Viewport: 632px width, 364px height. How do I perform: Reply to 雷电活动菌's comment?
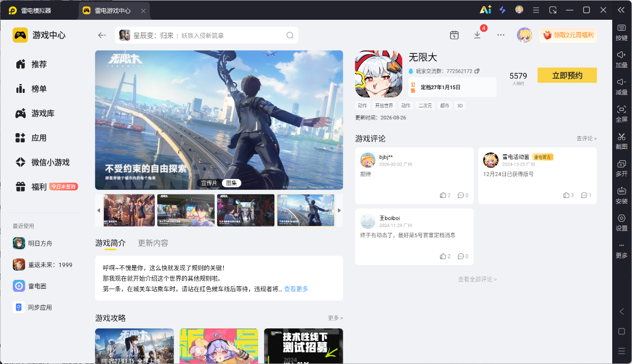[587, 195]
